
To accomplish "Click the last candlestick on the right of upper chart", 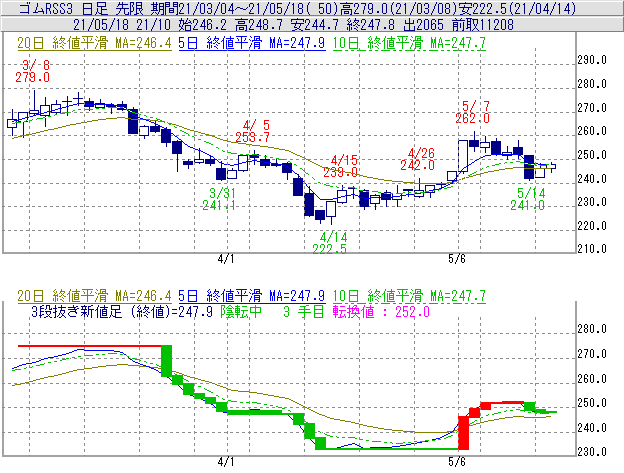I will (553, 166).
